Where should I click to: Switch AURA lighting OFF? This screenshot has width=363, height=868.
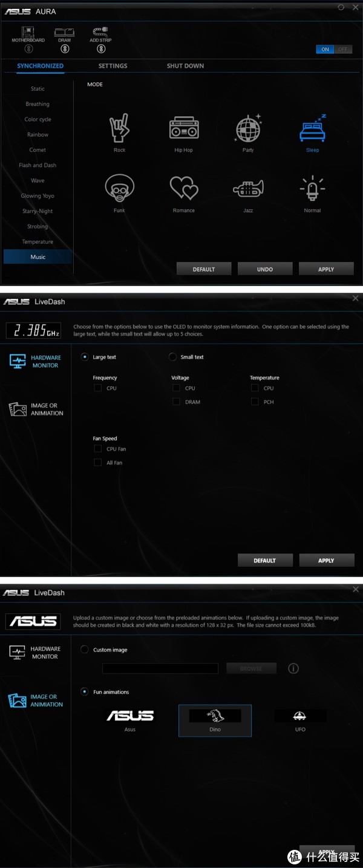click(x=342, y=50)
